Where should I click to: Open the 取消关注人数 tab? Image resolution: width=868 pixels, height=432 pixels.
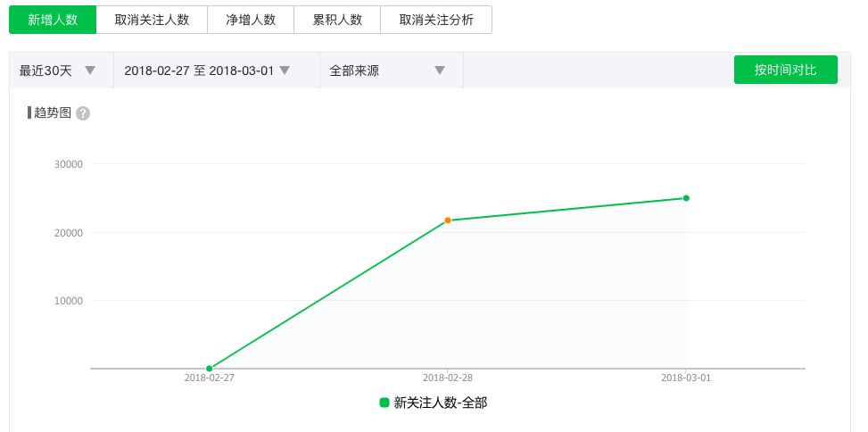152,20
